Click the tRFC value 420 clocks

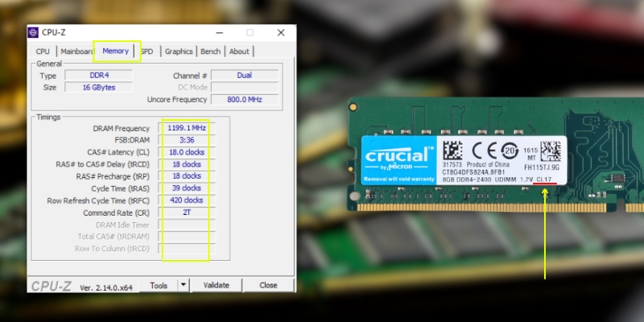click(x=187, y=200)
